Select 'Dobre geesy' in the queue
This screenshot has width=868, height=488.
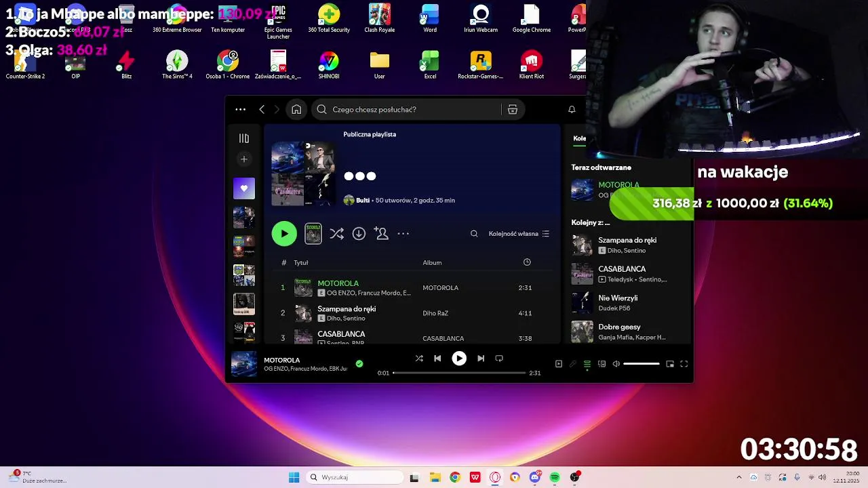coord(627,331)
